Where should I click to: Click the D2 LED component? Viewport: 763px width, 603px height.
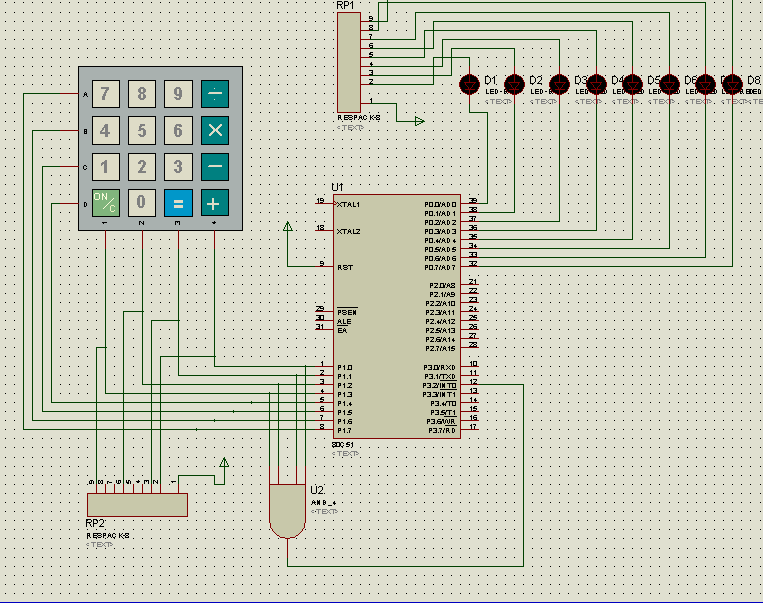click(x=514, y=84)
